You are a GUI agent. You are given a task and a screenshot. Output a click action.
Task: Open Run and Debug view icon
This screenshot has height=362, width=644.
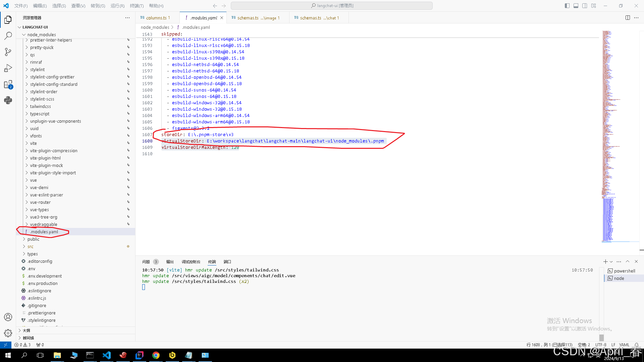pos(8,68)
